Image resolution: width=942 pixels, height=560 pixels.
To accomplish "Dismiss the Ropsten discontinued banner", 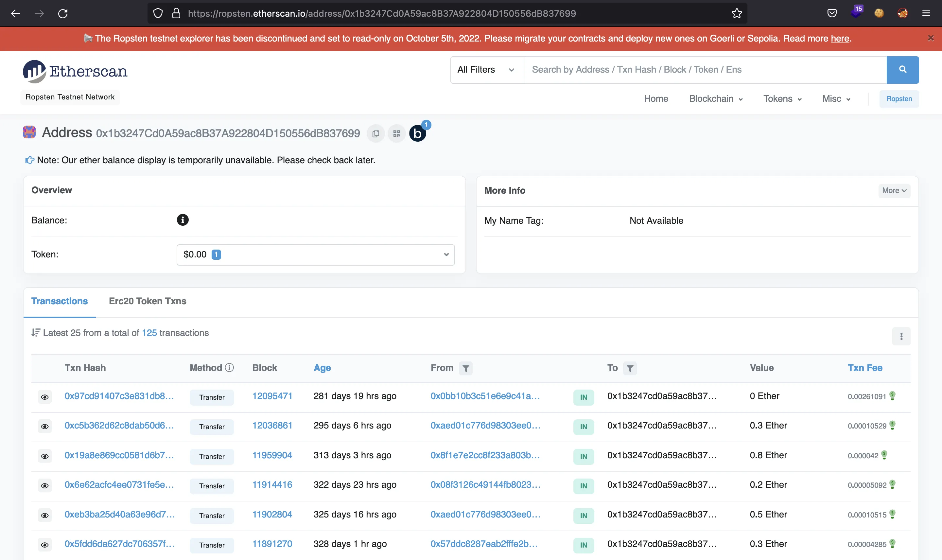I will coord(931,38).
